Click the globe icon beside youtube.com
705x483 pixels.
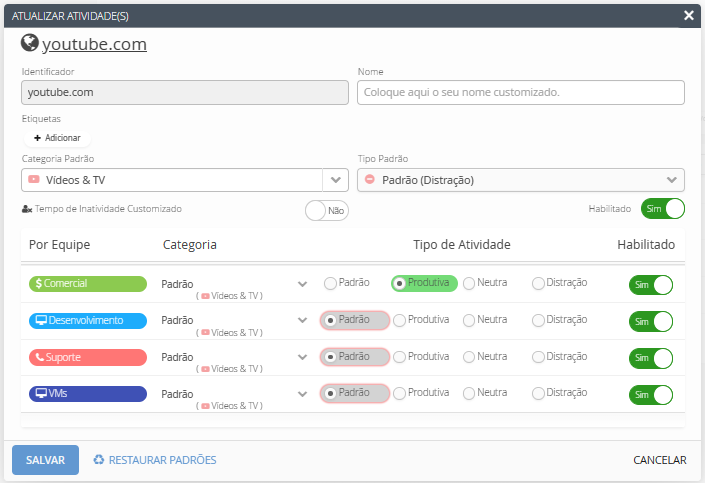(x=30, y=43)
